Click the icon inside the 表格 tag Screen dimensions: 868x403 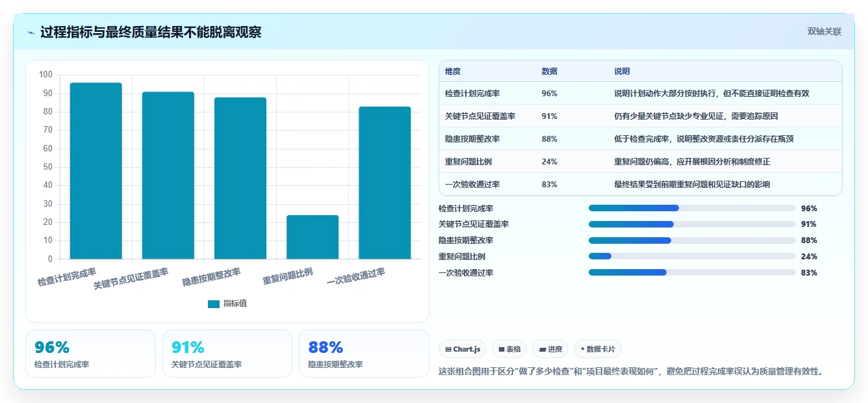(502, 350)
